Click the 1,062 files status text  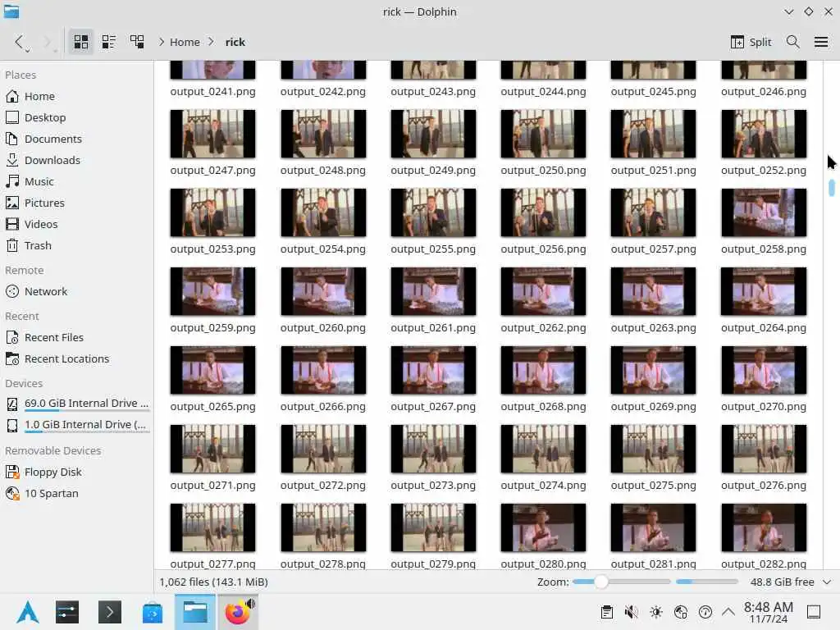pyautogui.click(x=214, y=582)
